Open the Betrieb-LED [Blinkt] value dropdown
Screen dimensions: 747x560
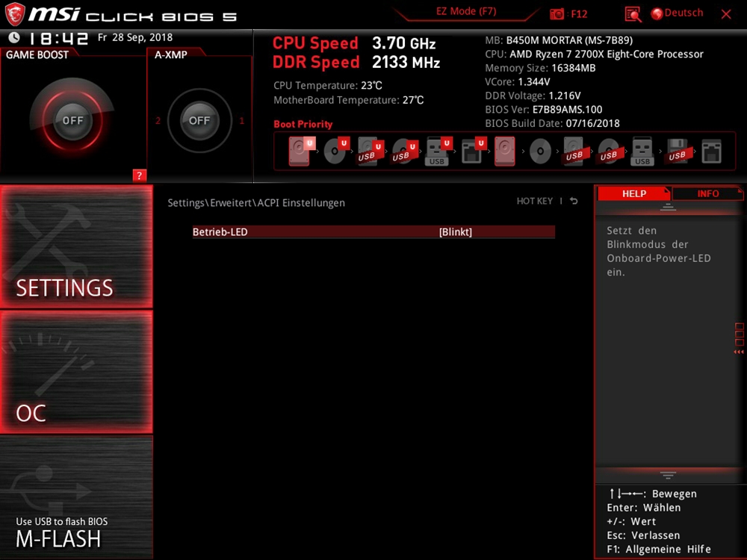[x=456, y=232]
